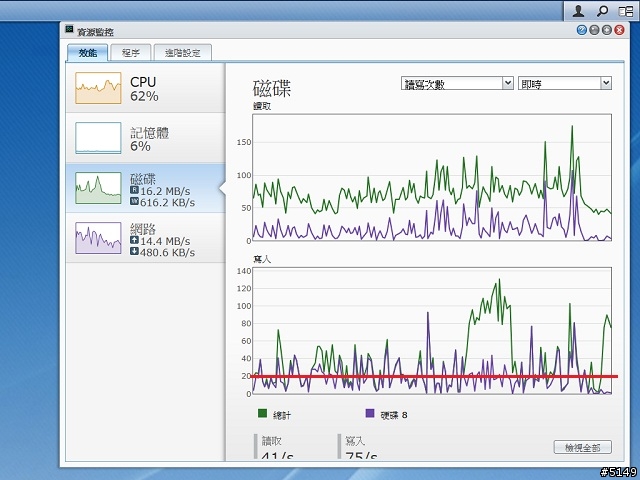The height and width of the screenshot is (480, 640).
Task: Click the disk write W icon
Action: (134, 201)
